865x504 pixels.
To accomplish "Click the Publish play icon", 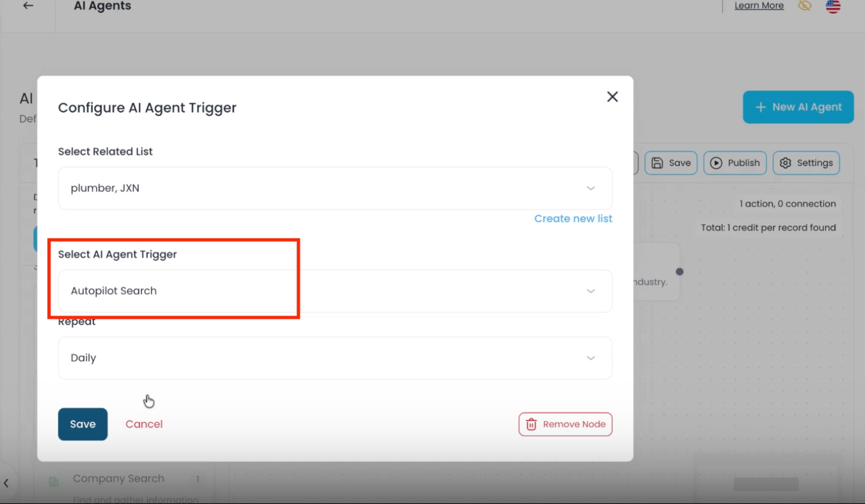I will pos(716,163).
